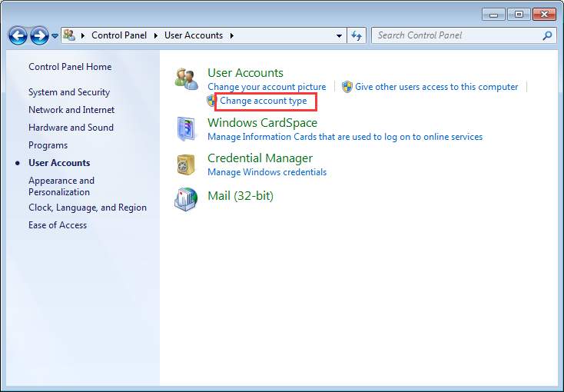Click the user accounts icon in address bar
The image size is (564, 392).
click(69, 35)
